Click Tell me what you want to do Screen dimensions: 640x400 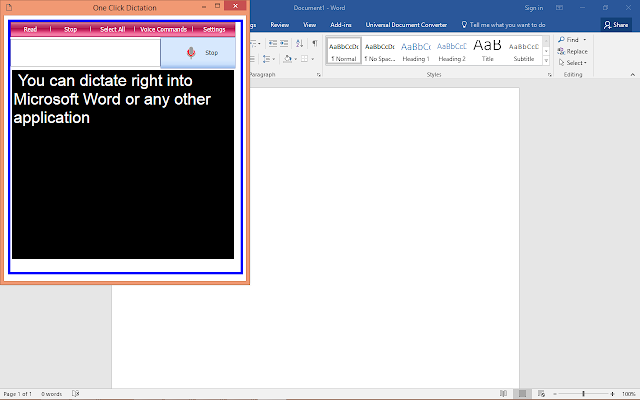504,25
